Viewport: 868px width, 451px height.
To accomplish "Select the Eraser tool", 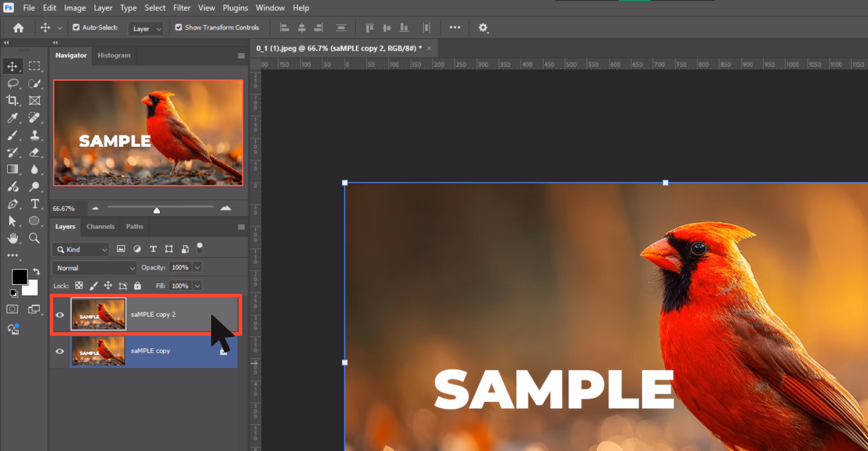I will click(x=34, y=152).
